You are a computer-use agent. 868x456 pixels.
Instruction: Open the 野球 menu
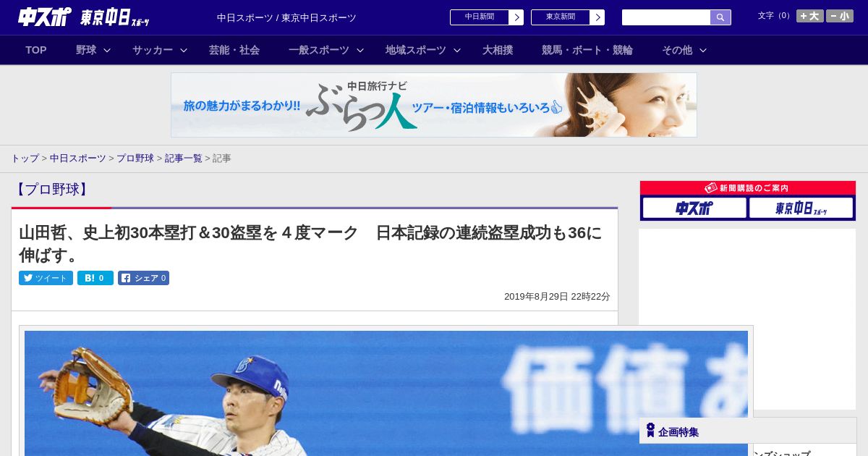(x=86, y=50)
